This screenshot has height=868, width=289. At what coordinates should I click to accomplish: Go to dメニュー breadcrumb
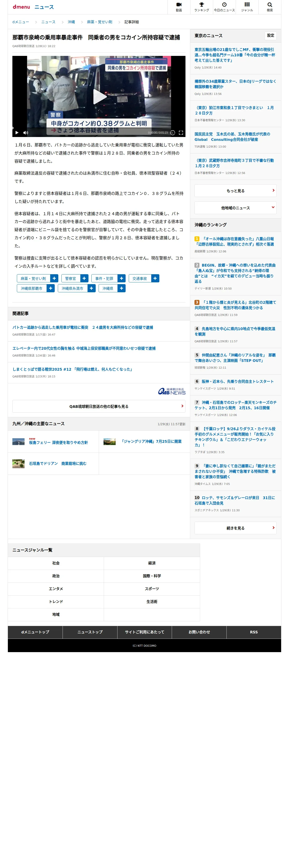tap(20, 22)
